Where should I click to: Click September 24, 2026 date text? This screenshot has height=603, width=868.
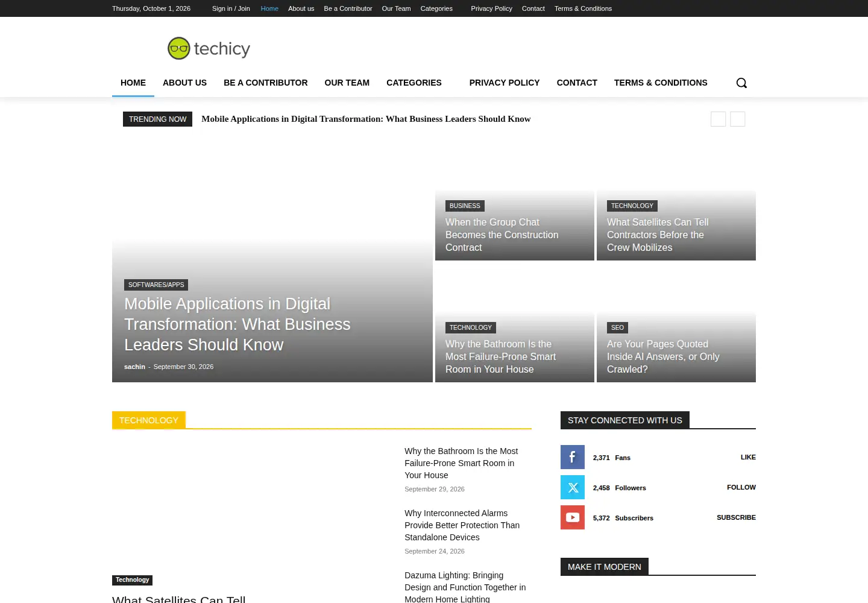coord(435,551)
